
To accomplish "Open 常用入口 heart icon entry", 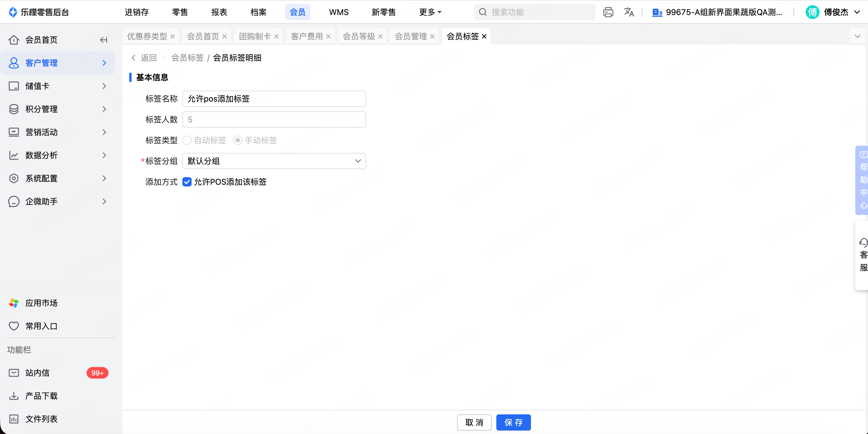I will [x=41, y=326].
